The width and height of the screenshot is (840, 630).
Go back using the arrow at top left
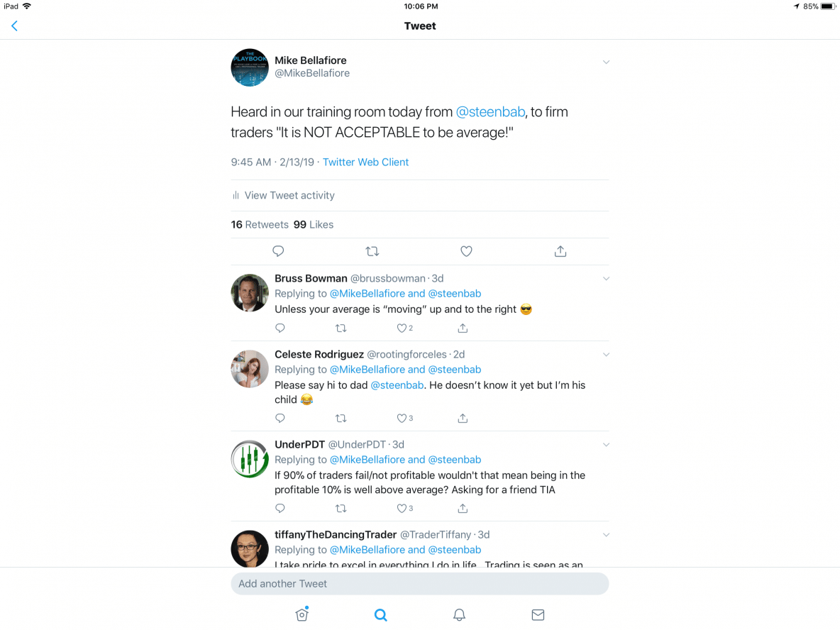click(x=14, y=26)
